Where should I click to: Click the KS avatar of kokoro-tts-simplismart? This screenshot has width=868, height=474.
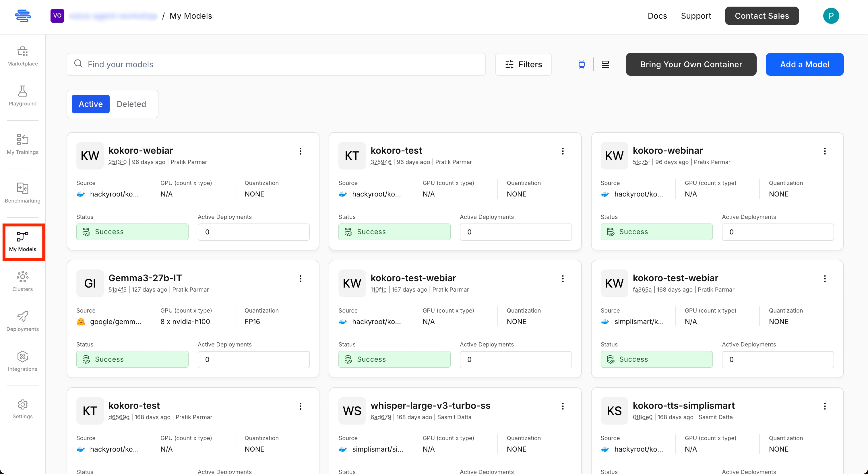[614, 411]
